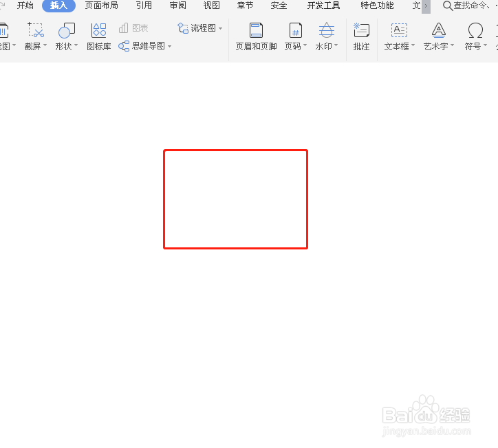Switch to the 安全 tab
This screenshot has height=448, width=498.
click(x=279, y=5)
